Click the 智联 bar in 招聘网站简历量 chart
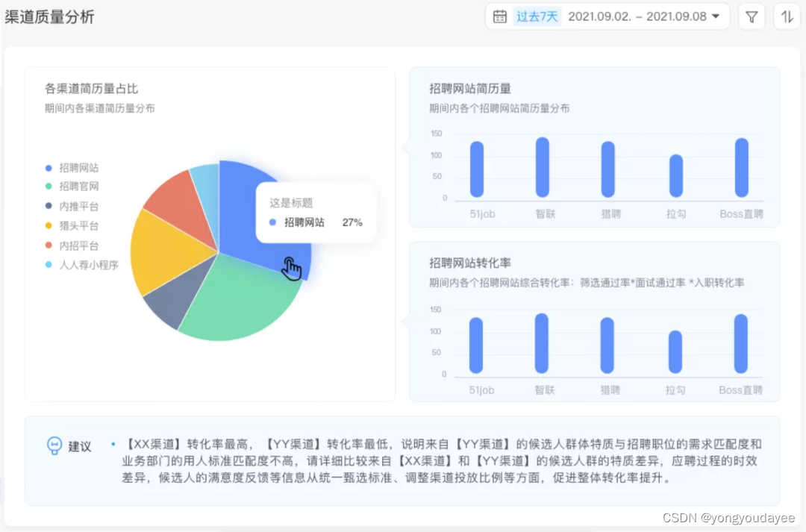 tap(543, 168)
